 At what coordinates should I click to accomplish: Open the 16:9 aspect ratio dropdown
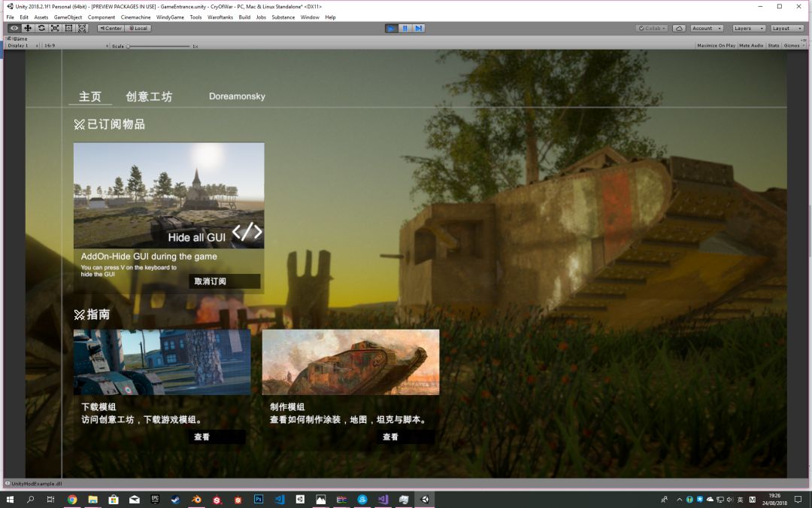tap(76, 46)
